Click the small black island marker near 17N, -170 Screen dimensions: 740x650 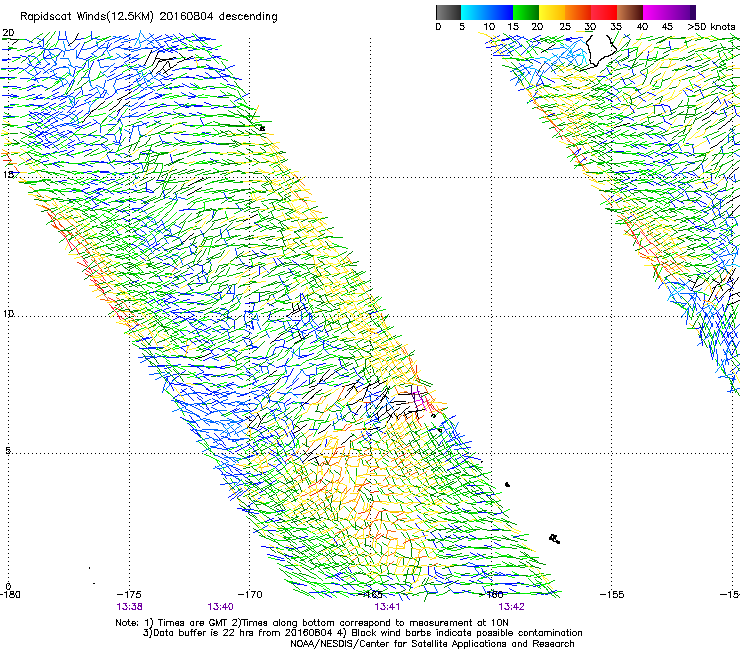262,128
